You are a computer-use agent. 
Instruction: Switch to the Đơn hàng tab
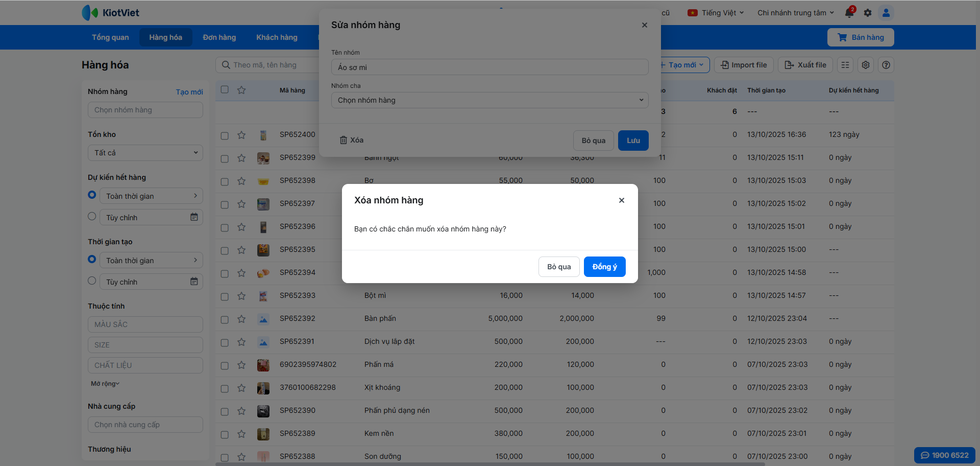coord(219,37)
